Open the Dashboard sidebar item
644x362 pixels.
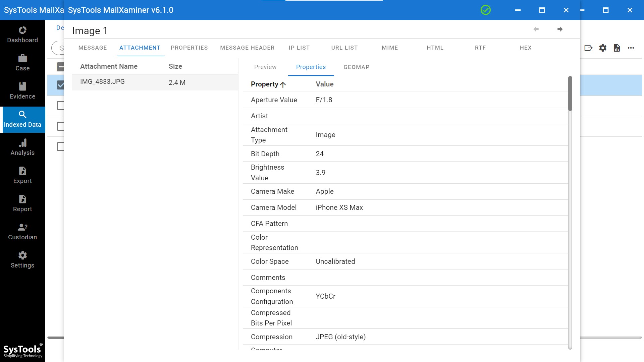click(22, 35)
